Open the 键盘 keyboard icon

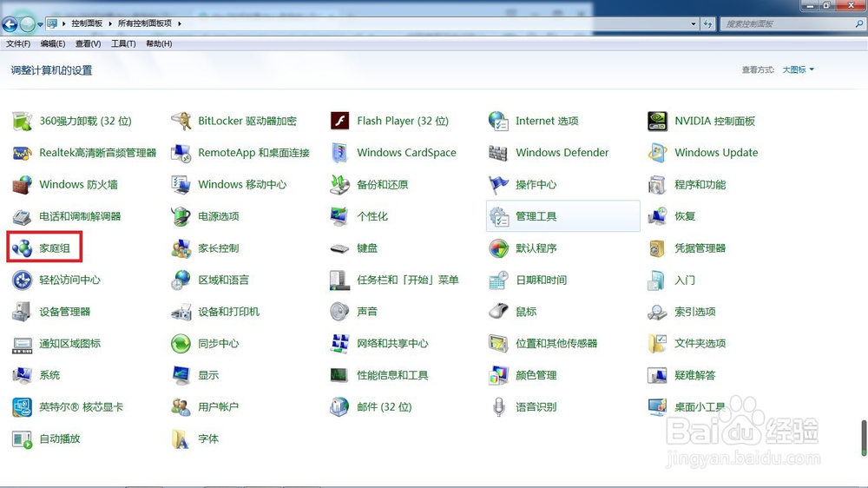340,248
